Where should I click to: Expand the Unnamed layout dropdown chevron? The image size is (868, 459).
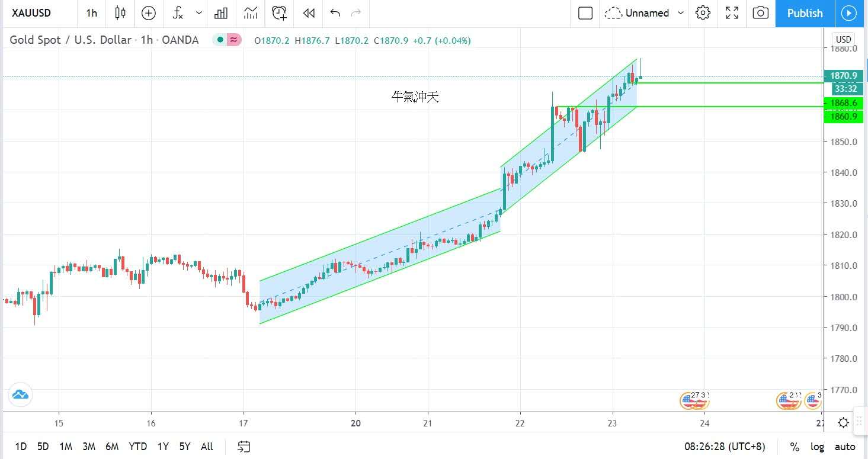click(x=681, y=13)
